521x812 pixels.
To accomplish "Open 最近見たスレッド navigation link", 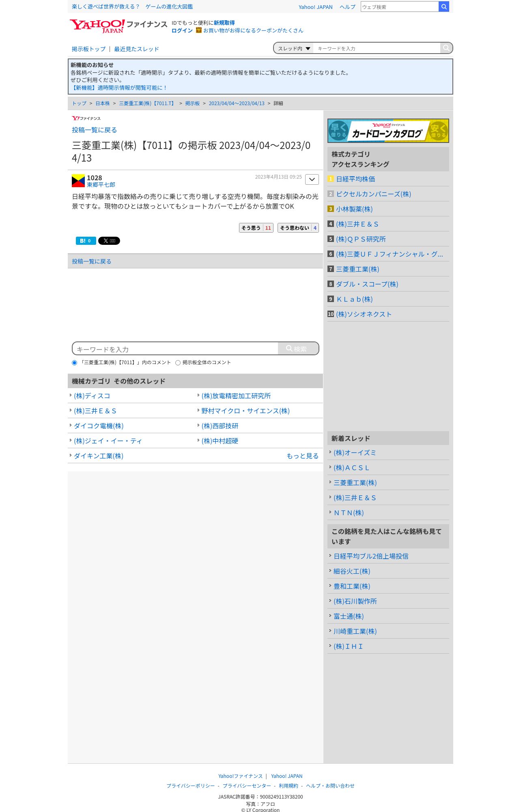I will click(136, 49).
